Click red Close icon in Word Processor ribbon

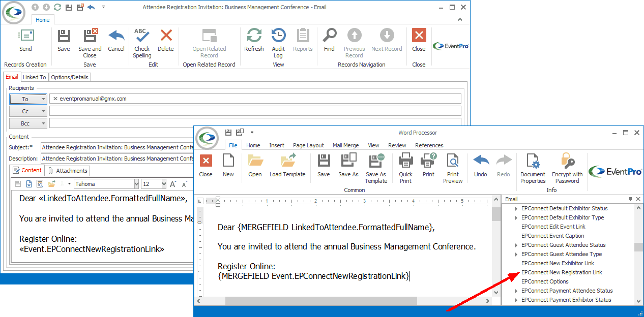click(206, 161)
